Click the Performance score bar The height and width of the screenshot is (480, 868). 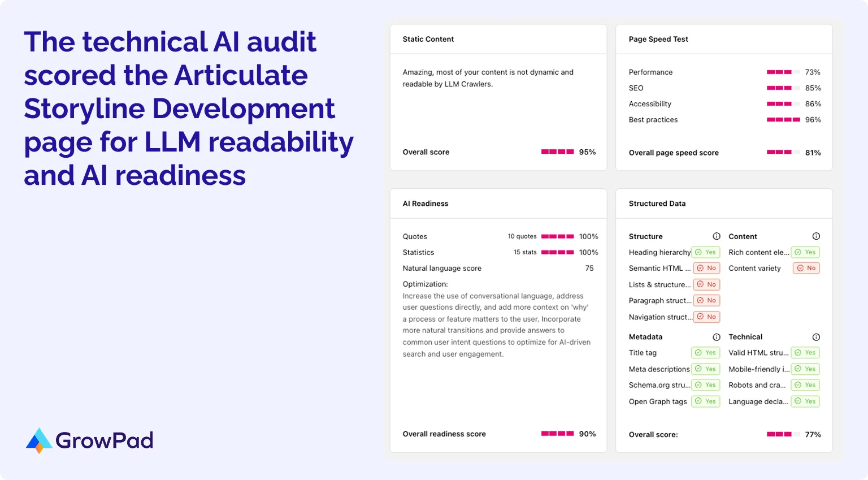pos(783,72)
